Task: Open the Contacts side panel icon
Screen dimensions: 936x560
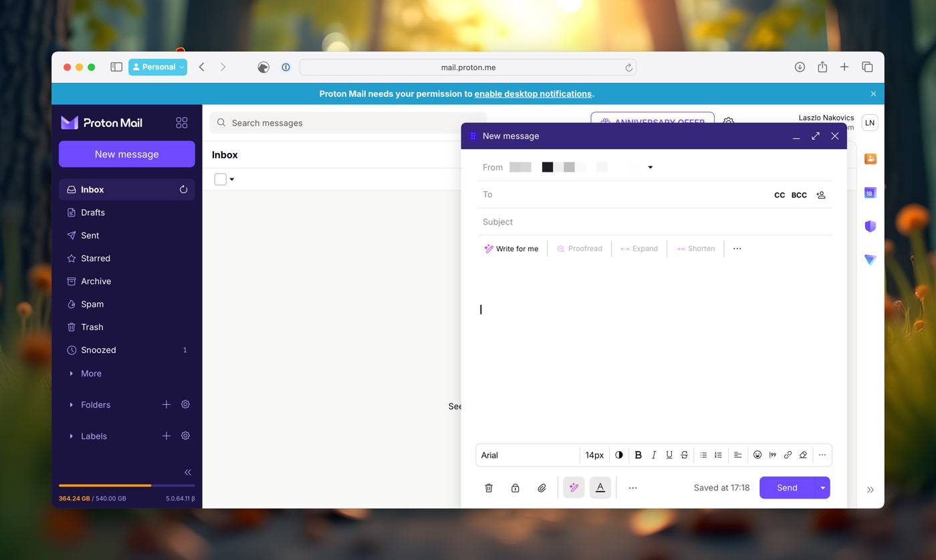Action: click(870, 159)
